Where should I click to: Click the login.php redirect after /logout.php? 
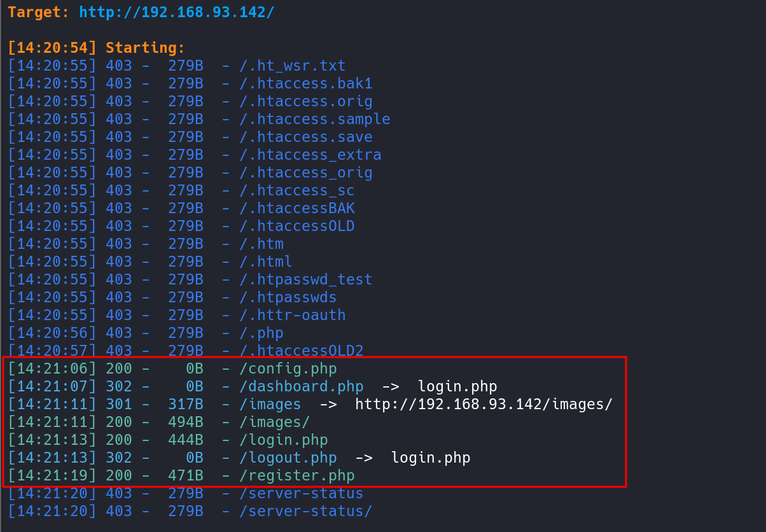[430, 458]
